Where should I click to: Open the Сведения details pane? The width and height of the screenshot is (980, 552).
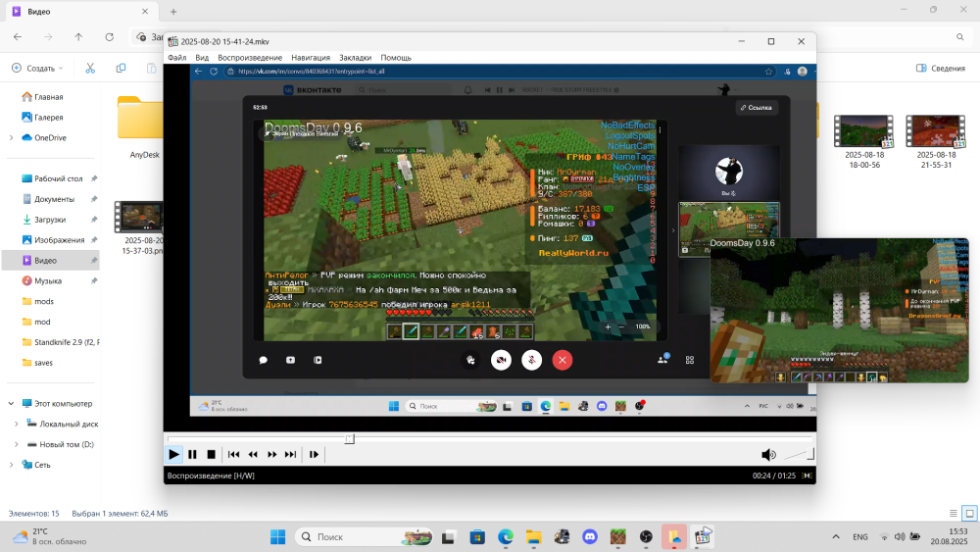click(x=941, y=68)
